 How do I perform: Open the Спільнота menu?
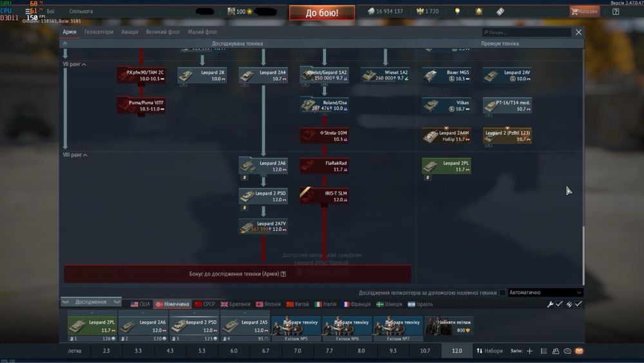click(x=81, y=12)
